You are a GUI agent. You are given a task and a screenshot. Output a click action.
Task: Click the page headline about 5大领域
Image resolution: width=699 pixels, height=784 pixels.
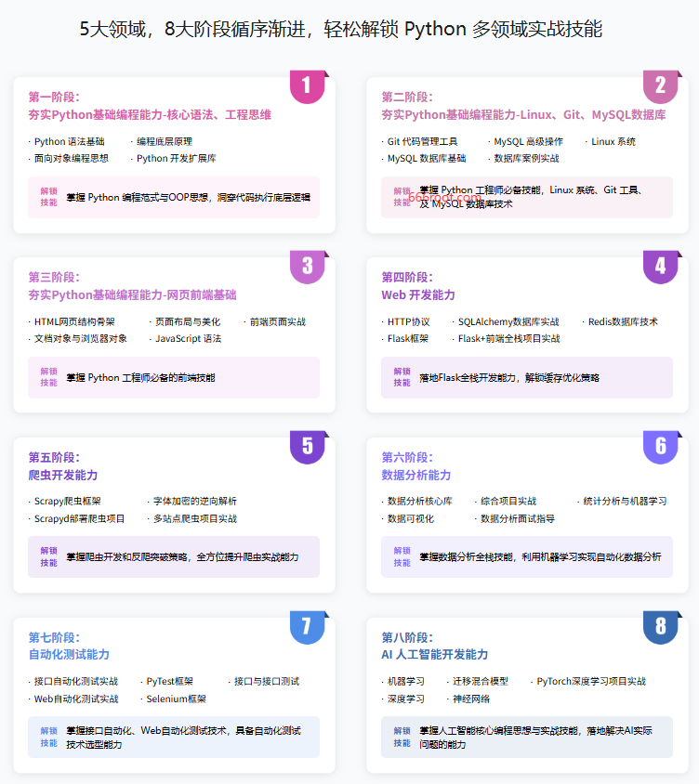[x=341, y=29]
